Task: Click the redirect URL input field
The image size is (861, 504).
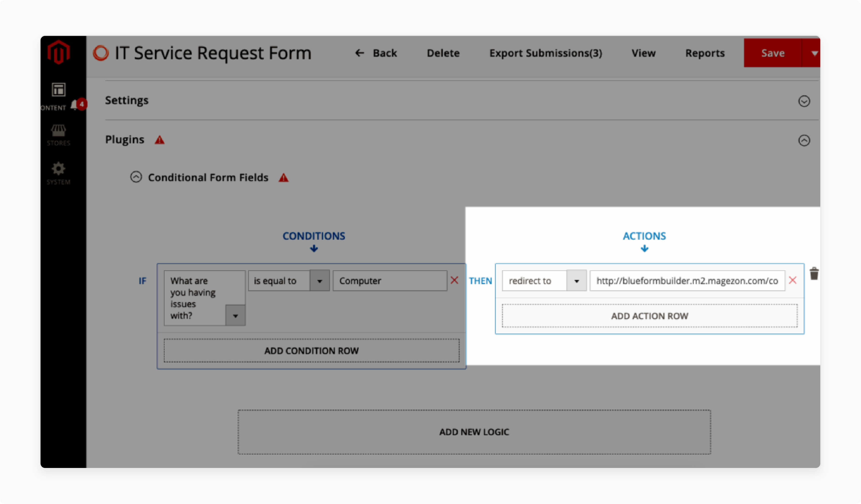Action: click(688, 281)
